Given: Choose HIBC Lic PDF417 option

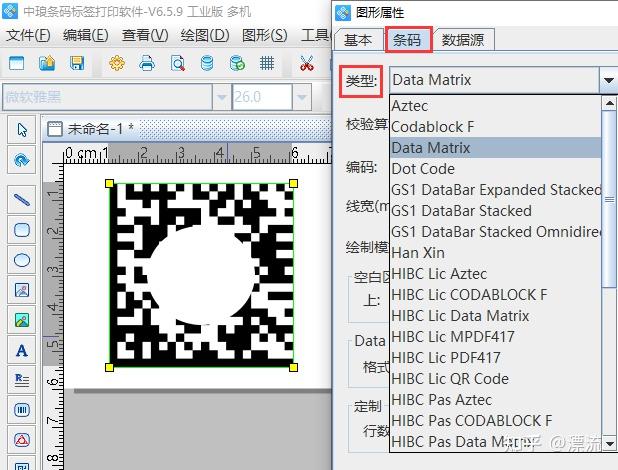Looking at the screenshot, I should (495, 358).
